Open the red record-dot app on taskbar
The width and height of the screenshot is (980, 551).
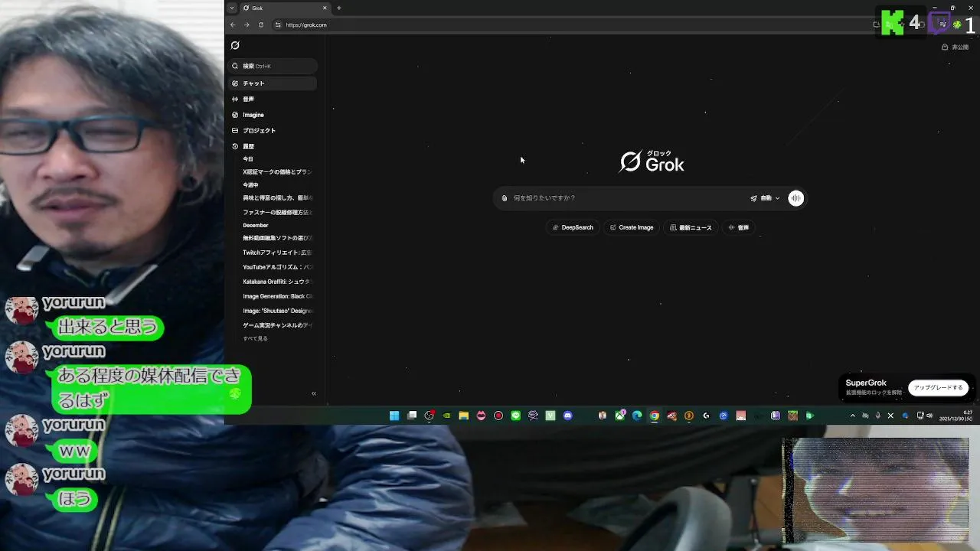coord(498,416)
